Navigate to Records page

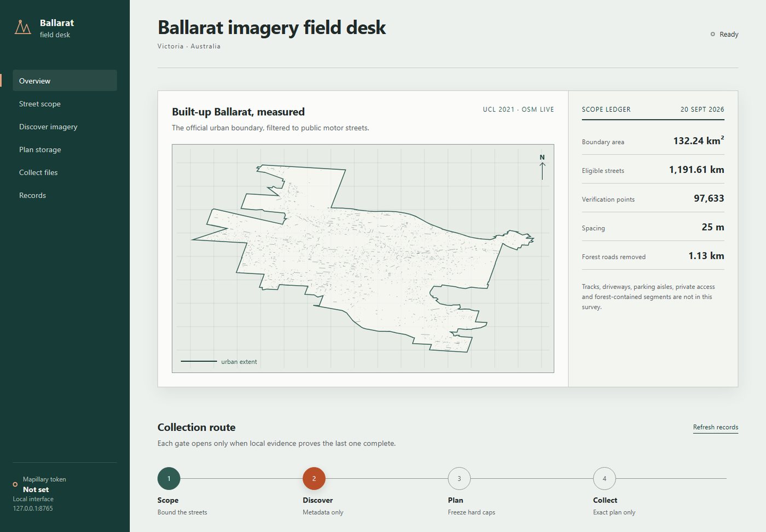pyautogui.click(x=65, y=195)
